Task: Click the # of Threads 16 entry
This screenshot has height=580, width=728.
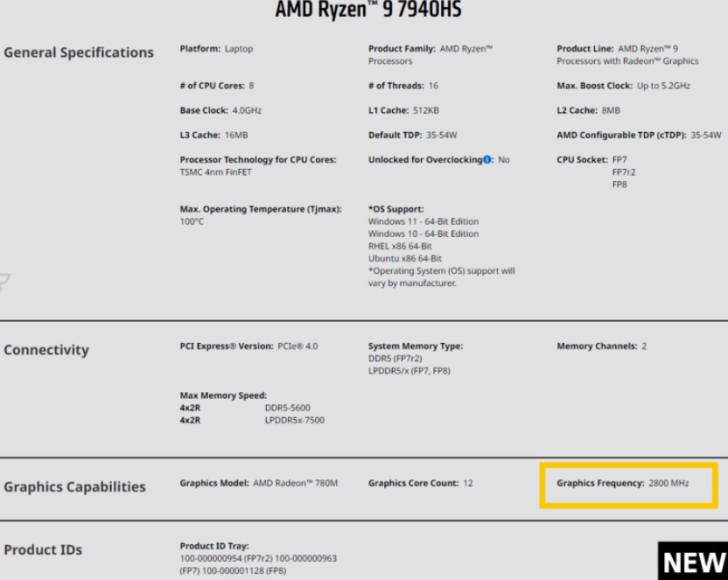Action: [x=403, y=86]
